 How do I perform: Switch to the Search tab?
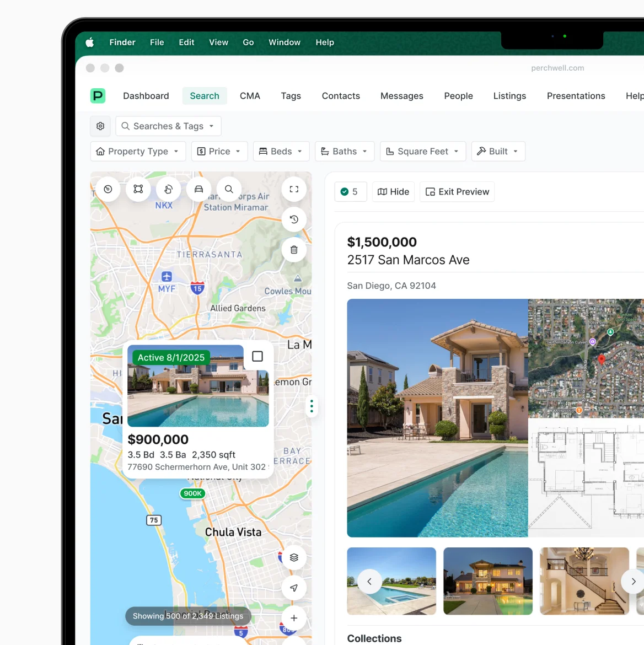(x=205, y=96)
